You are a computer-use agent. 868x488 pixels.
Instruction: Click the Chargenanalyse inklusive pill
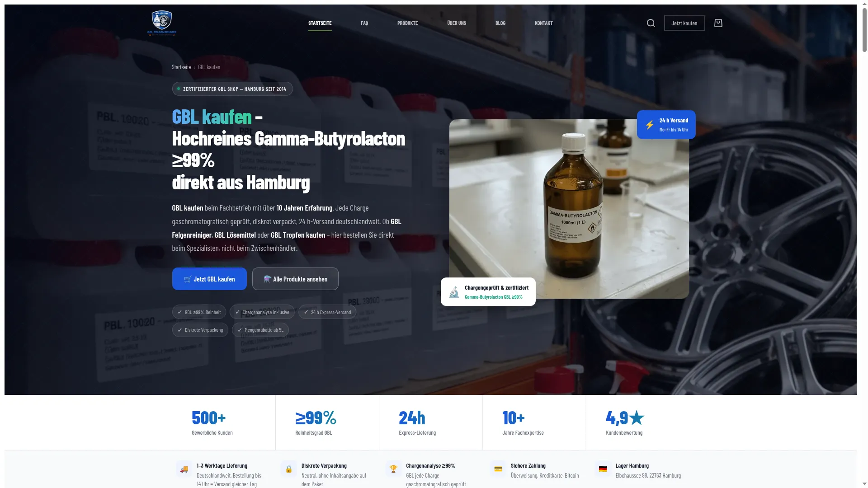[x=262, y=312]
